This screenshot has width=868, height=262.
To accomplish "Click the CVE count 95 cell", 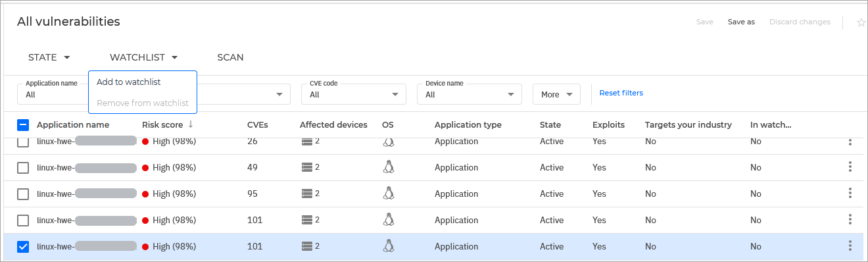I will click(x=252, y=194).
